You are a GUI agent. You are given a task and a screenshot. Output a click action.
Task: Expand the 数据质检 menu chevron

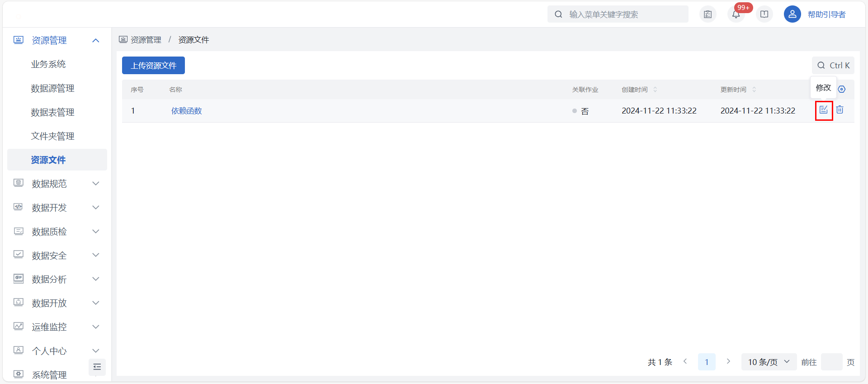95,231
